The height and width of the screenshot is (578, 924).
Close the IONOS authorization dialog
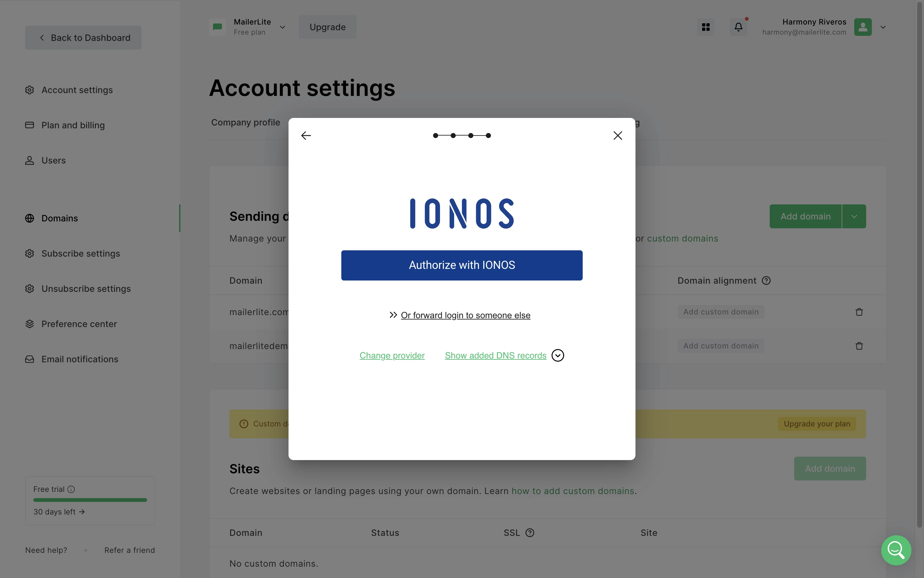(x=617, y=136)
